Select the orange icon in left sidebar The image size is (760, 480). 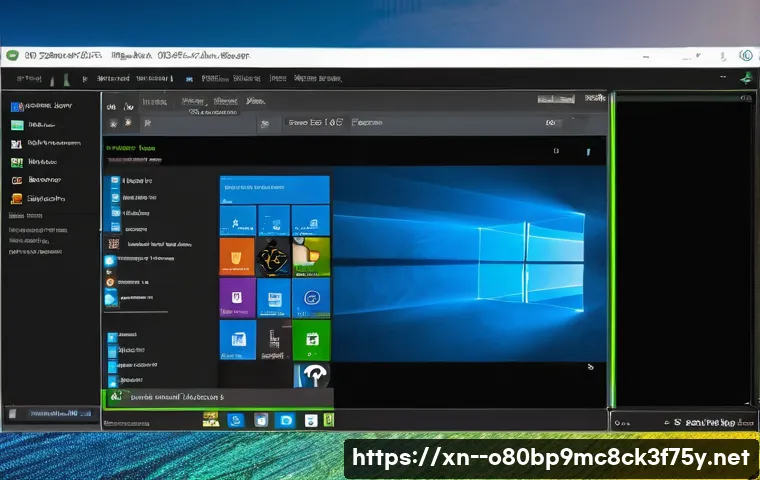tap(16, 180)
